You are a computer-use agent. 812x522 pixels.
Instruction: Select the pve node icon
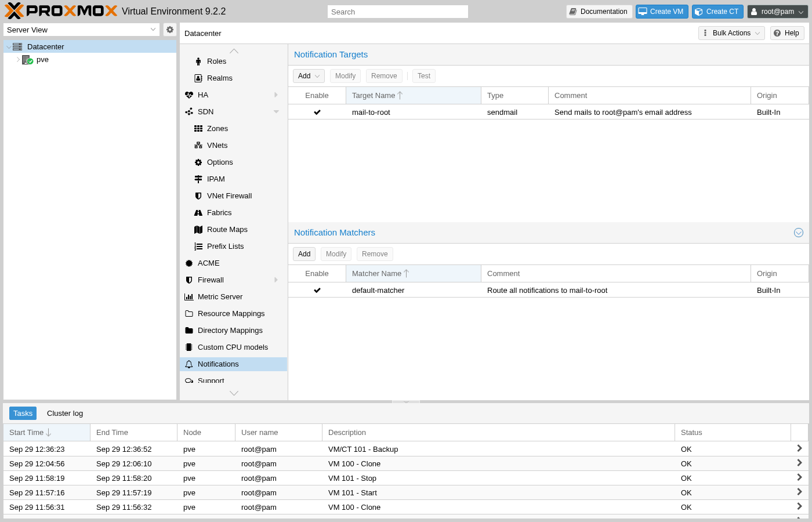point(27,60)
